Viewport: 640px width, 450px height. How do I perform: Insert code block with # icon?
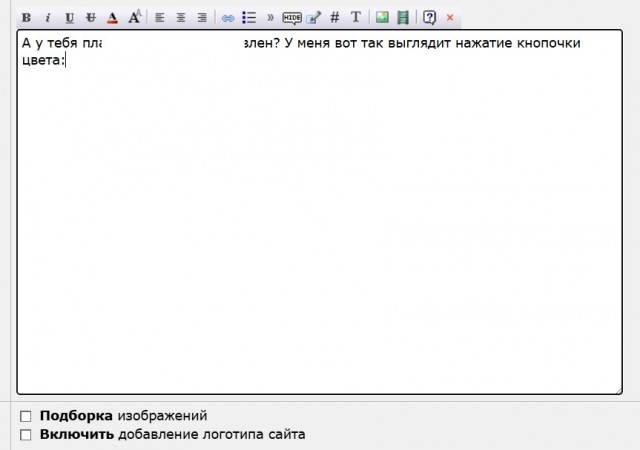click(335, 18)
